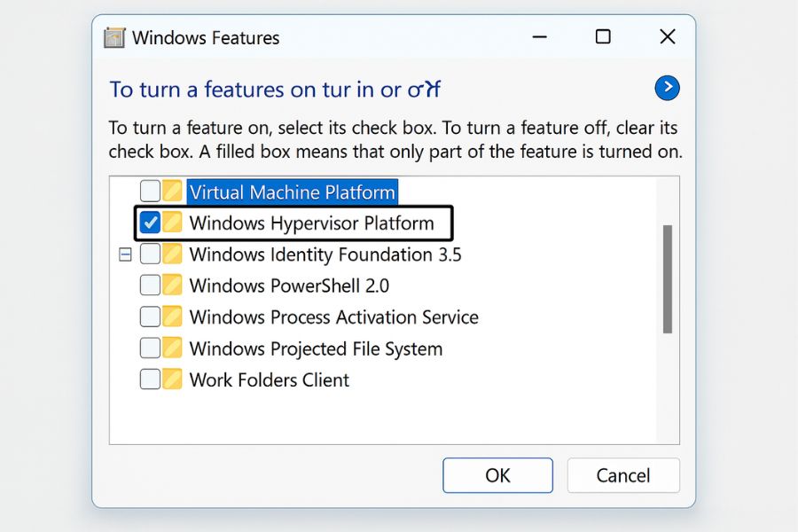Screen dimensions: 798x532
Task: Select the Work Folders Client label
Action: [270, 380]
